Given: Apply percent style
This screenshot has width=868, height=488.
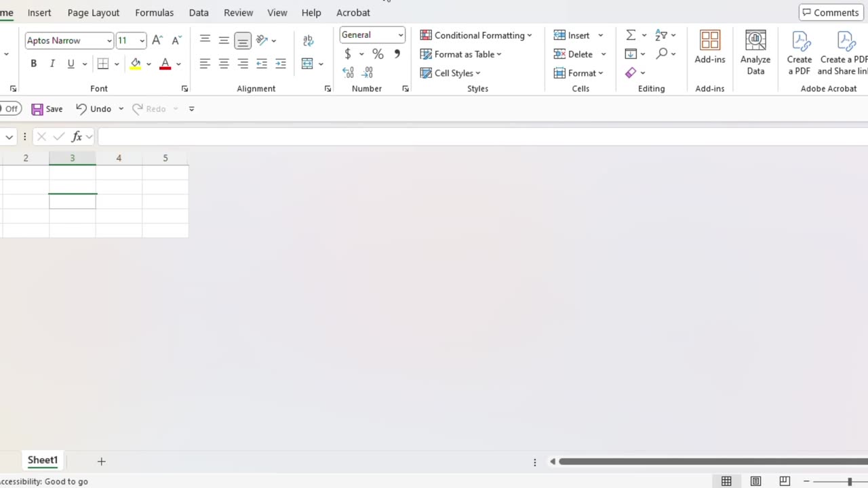Looking at the screenshot, I should (378, 54).
